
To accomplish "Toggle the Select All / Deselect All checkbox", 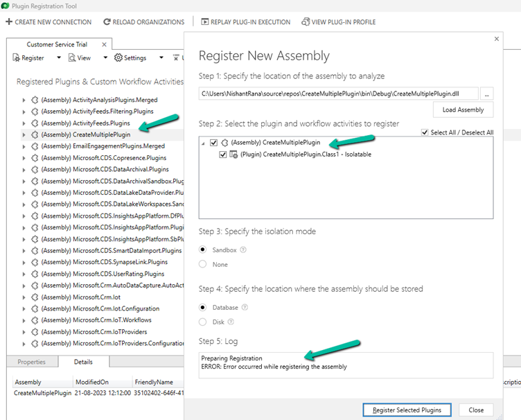I will 425,132.
